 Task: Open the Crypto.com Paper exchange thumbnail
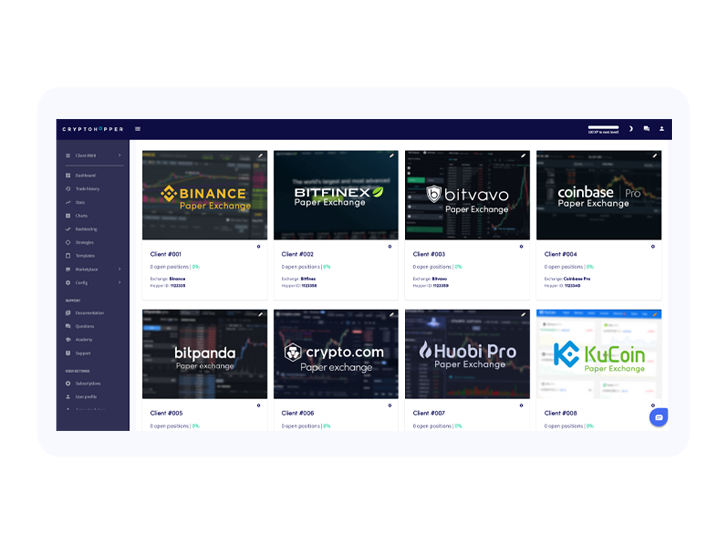(x=336, y=354)
